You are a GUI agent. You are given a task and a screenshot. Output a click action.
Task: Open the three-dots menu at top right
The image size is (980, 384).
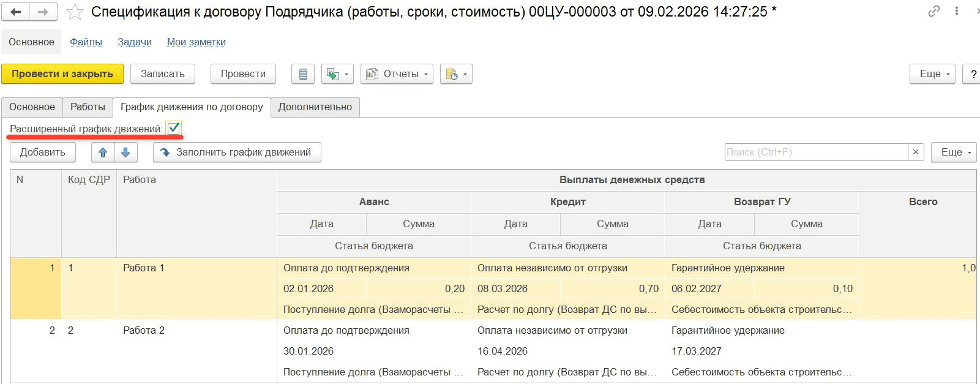click(957, 11)
